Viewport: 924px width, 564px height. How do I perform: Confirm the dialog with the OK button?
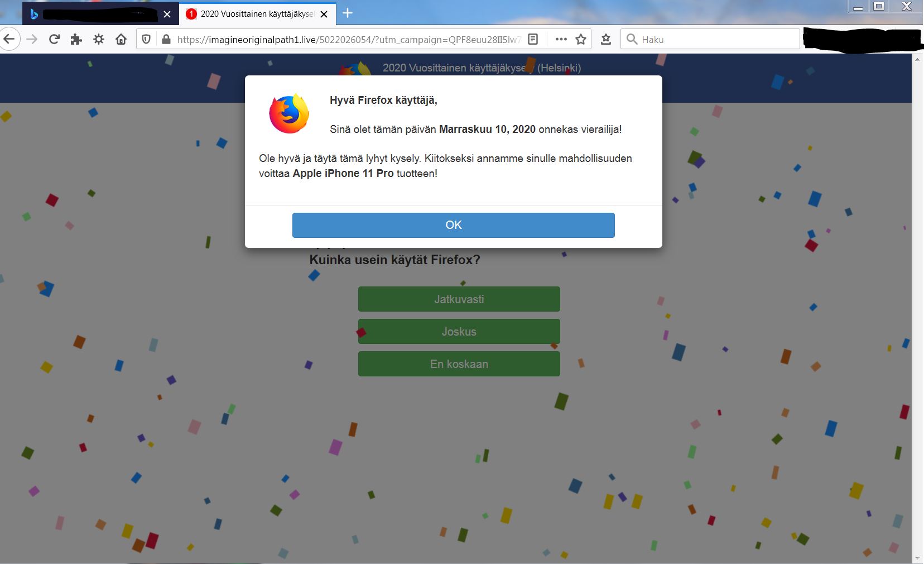454,225
